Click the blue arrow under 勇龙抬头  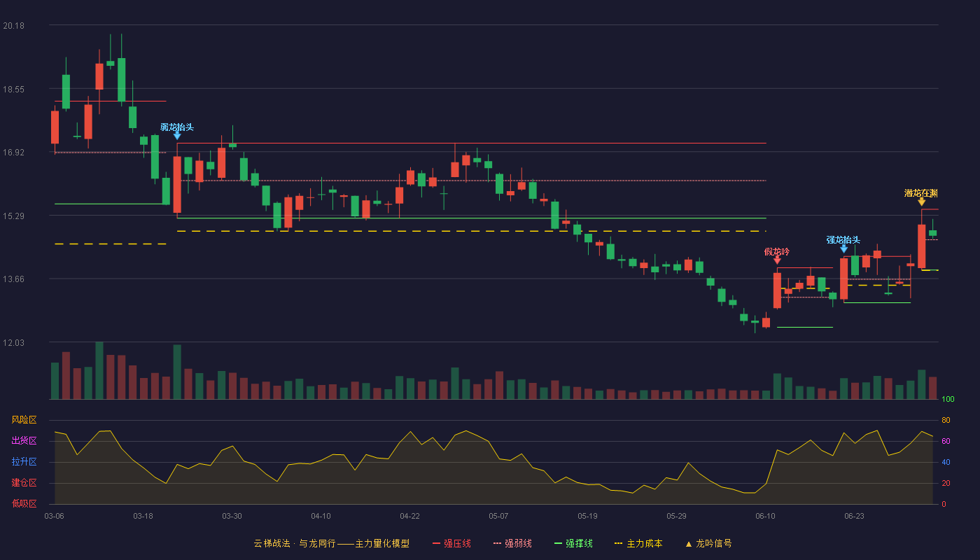[177, 135]
